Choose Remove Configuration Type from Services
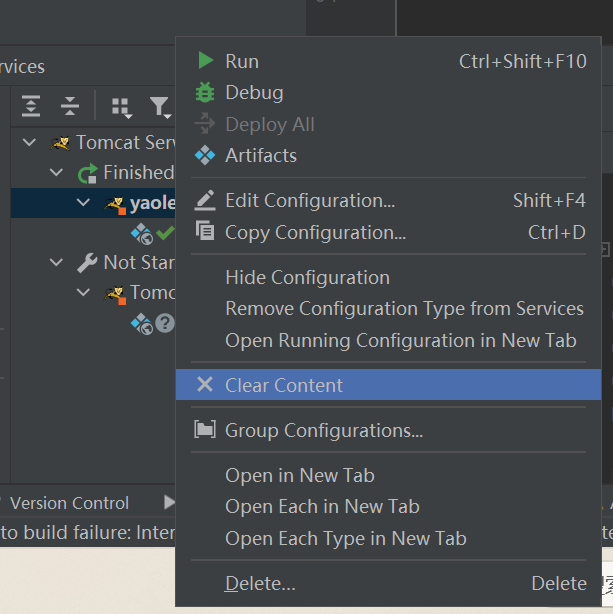This screenshot has width=613, height=614. 404,308
